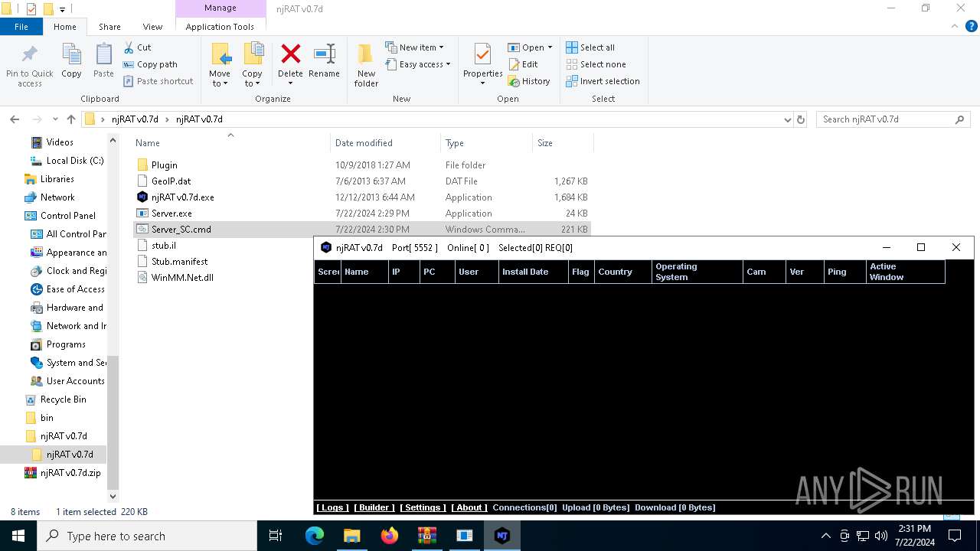The width and height of the screenshot is (980, 551).
Task: Switch to the Home tab
Action: click(x=65, y=26)
